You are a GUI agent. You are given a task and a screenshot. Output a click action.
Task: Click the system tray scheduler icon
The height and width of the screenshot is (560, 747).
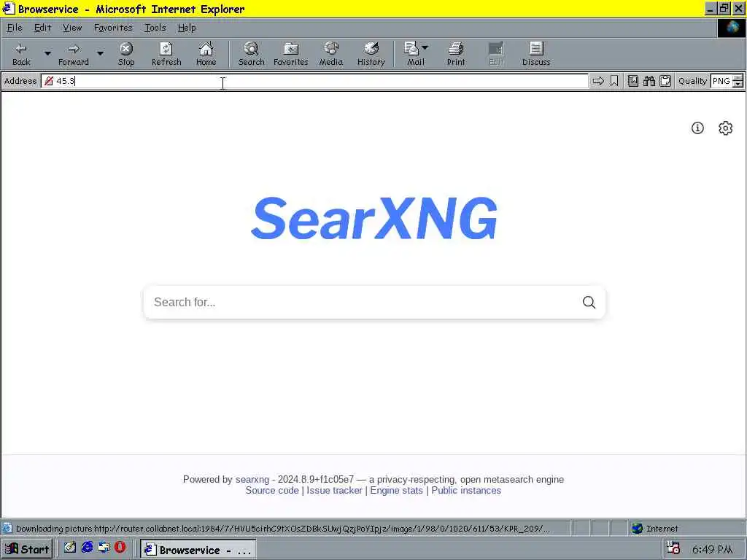673,548
